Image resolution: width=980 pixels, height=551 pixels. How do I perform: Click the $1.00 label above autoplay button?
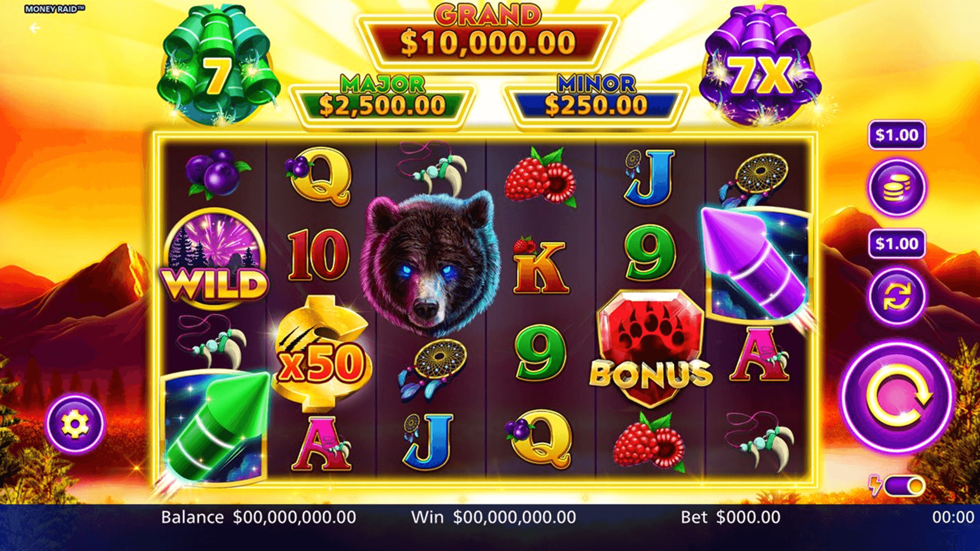(x=897, y=244)
